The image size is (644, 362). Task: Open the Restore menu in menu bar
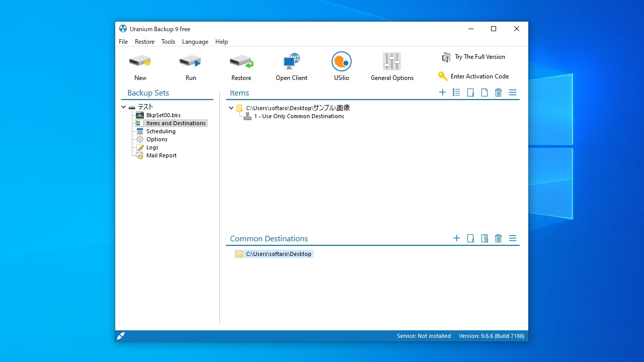point(145,42)
